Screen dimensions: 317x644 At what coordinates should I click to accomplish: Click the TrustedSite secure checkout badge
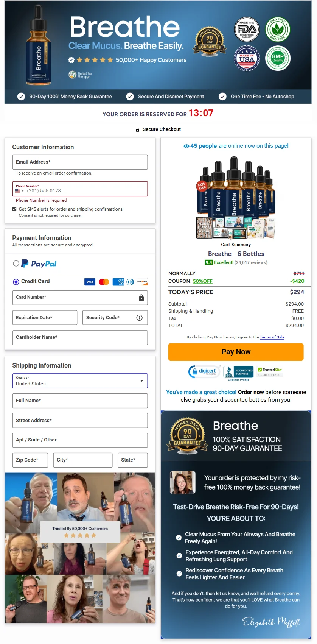pos(270,372)
